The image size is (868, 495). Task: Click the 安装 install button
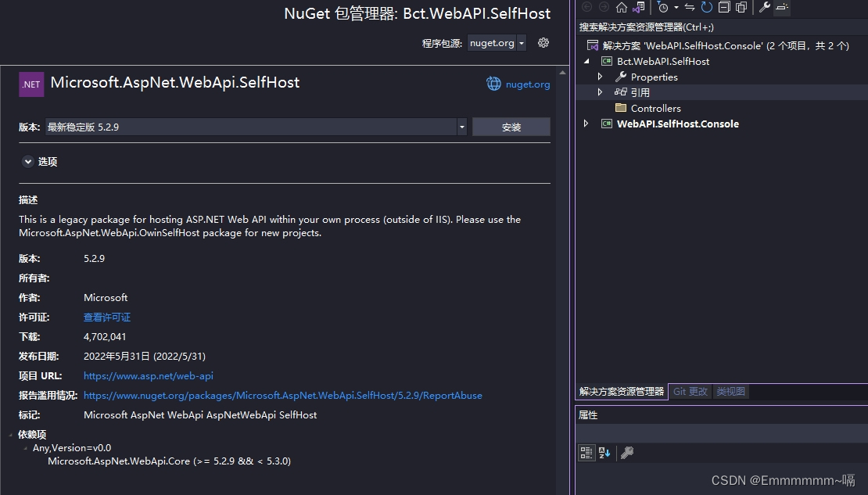point(511,127)
